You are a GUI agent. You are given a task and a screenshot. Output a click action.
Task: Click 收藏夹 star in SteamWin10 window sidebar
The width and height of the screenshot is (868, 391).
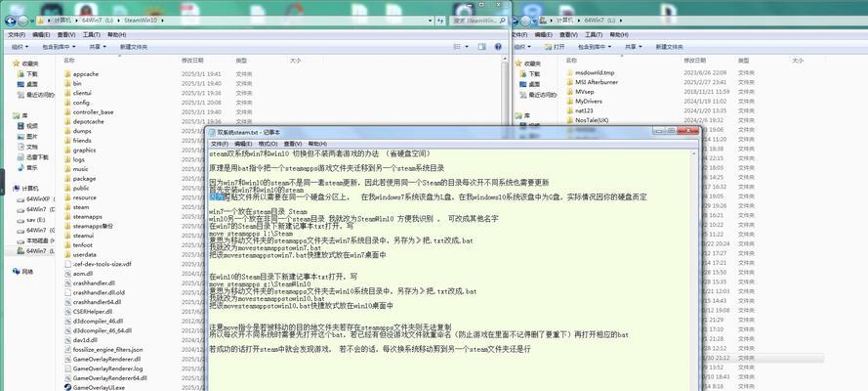point(16,64)
